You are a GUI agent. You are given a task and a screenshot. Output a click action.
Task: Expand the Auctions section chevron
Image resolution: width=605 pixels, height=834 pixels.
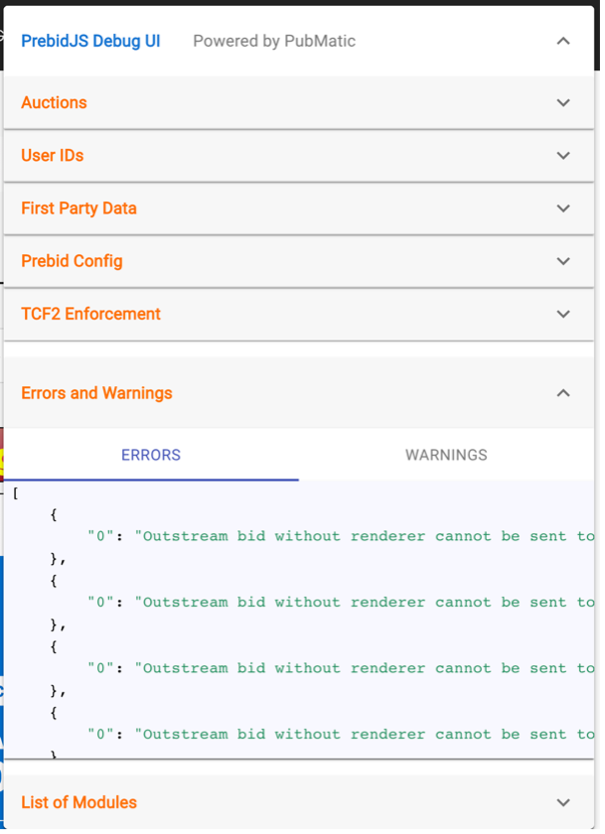[x=563, y=103]
